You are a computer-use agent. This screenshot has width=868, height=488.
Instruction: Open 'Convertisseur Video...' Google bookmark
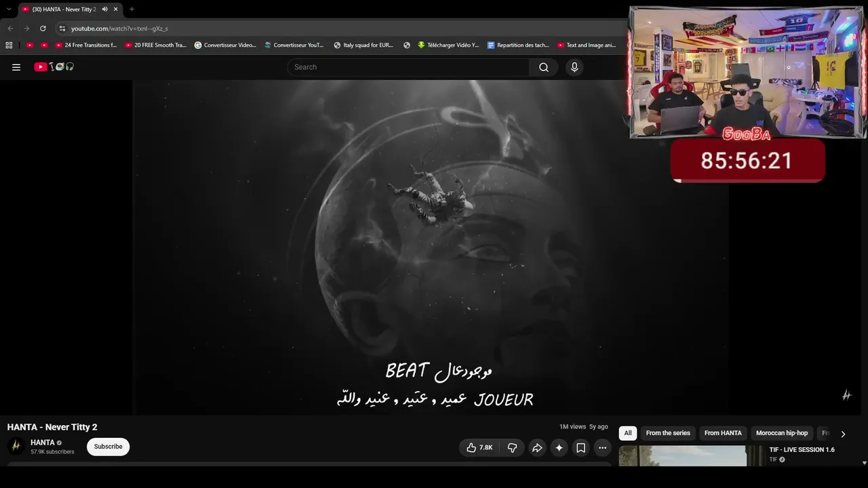(225, 45)
